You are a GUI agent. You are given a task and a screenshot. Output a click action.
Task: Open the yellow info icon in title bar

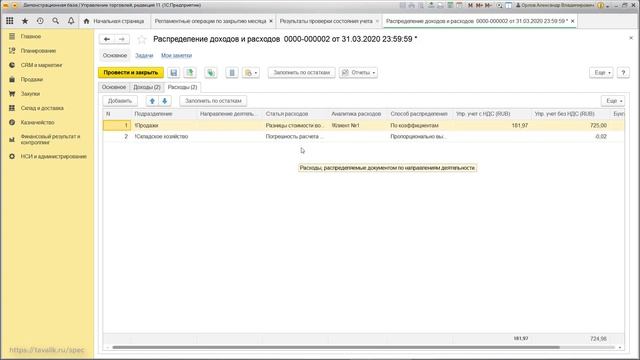(x=600, y=5)
